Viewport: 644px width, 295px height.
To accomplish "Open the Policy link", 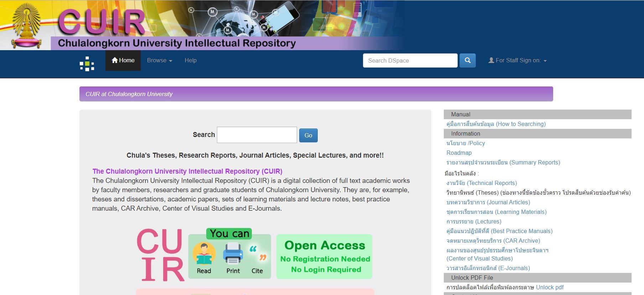I will tap(466, 143).
